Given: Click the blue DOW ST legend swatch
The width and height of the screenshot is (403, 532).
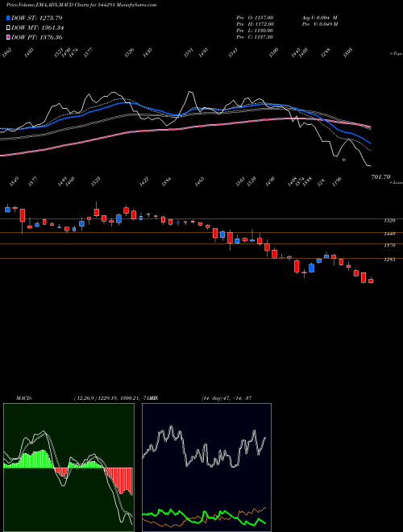Looking at the screenshot, I should (x=9, y=18).
